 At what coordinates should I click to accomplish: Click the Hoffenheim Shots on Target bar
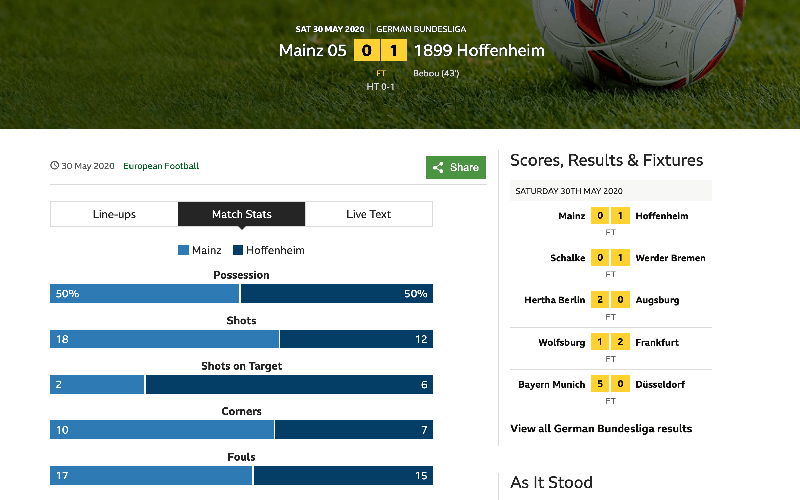tap(289, 384)
